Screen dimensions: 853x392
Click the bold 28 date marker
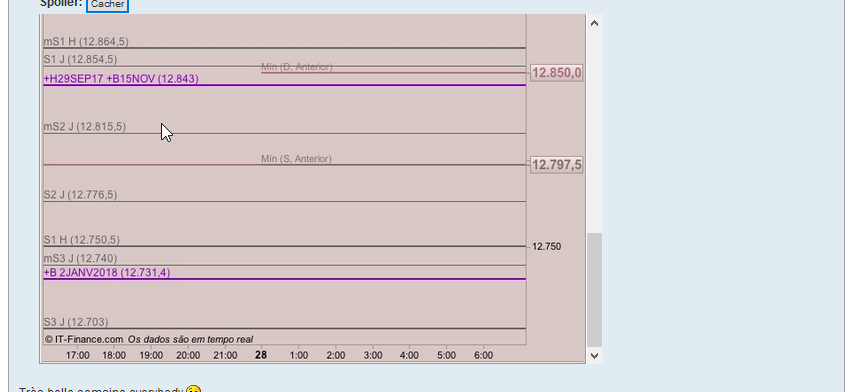[261, 355]
